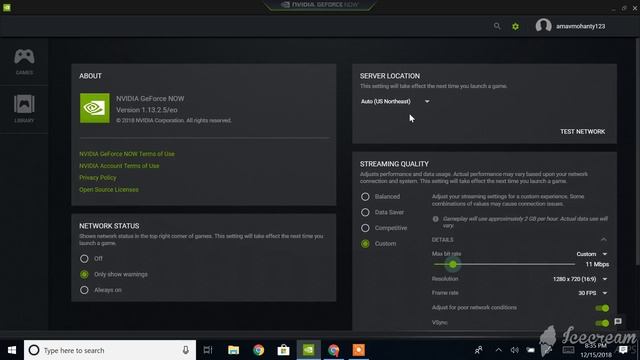Open the server location dropdown

pos(395,101)
